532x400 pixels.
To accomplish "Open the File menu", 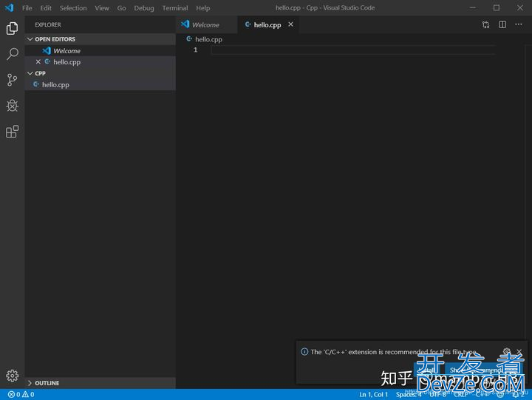I will pyautogui.click(x=27, y=8).
